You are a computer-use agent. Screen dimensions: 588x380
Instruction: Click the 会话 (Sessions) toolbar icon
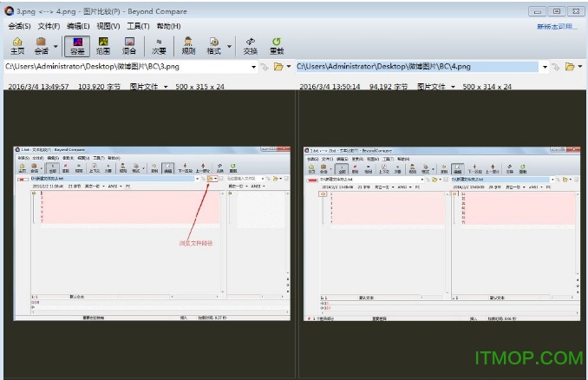coord(41,45)
